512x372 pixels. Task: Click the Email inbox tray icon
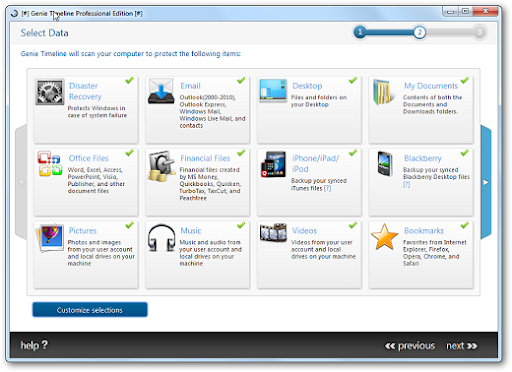[x=161, y=91]
